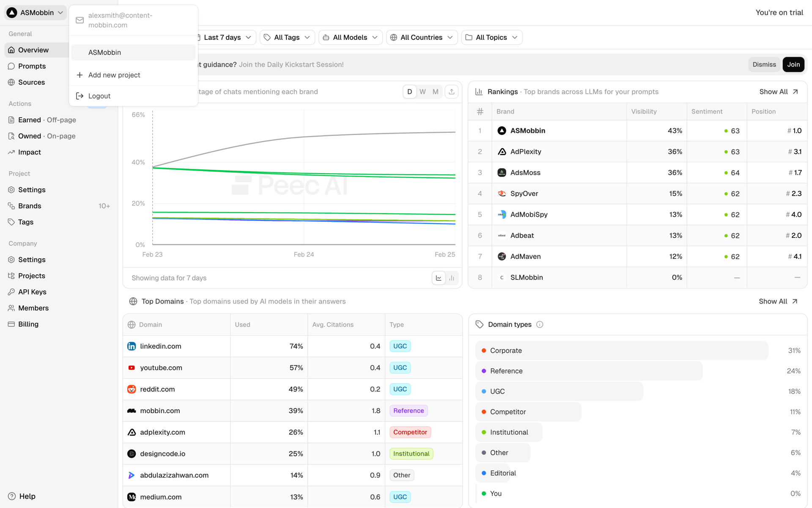This screenshot has height=508, width=812.
Task: Select the W weekly granularity toggle
Action: point(422,92)
